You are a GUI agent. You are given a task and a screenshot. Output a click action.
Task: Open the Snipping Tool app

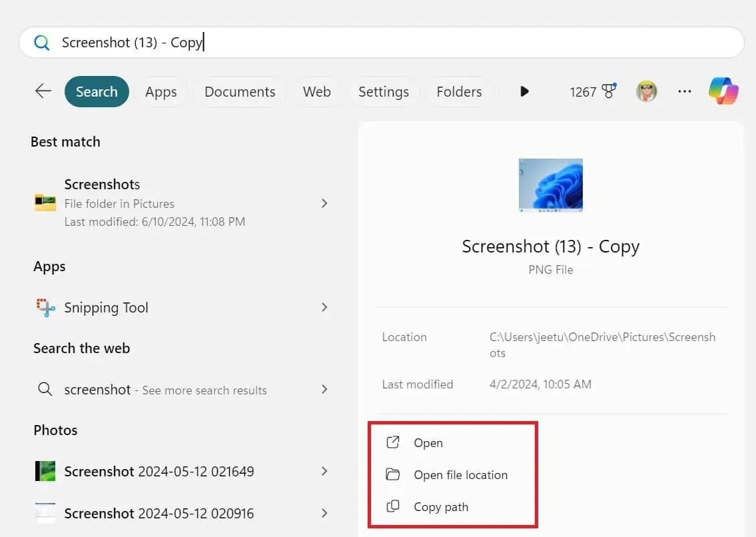[105, 307]
